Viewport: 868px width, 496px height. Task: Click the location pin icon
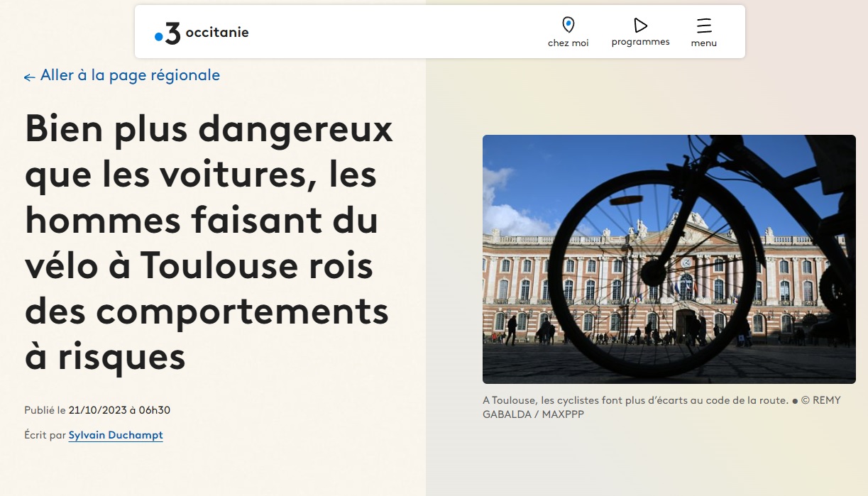pyautogui.click(x=568, y=26)
